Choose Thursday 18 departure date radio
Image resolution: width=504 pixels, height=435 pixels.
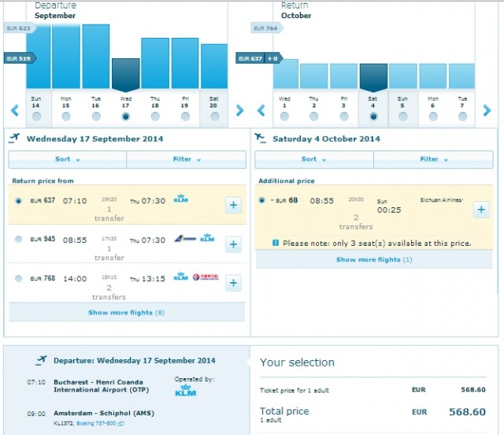coord(155,117)
